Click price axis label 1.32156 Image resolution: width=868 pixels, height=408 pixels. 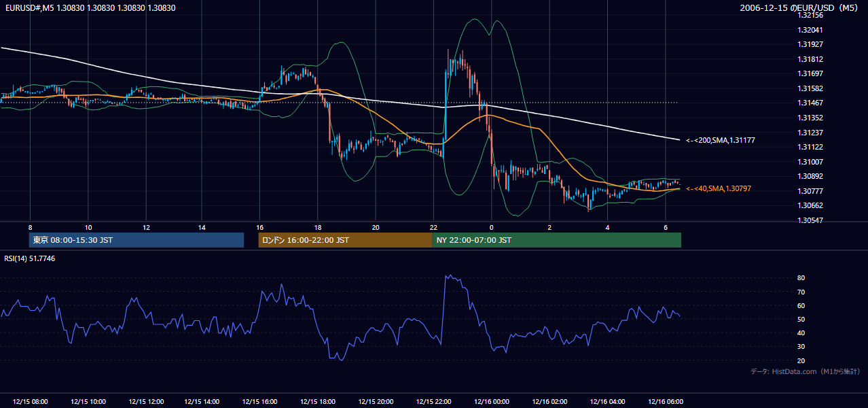[x=810, y=15]
